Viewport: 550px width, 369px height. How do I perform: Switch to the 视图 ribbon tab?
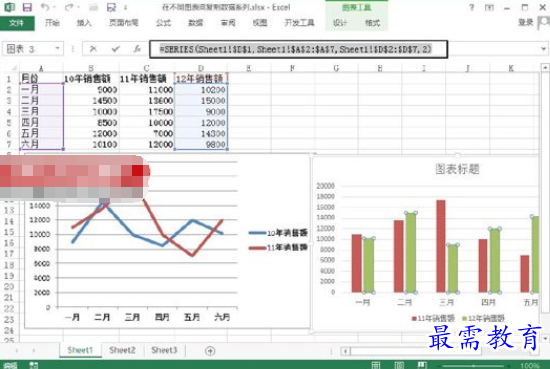(x=260, y=23)
